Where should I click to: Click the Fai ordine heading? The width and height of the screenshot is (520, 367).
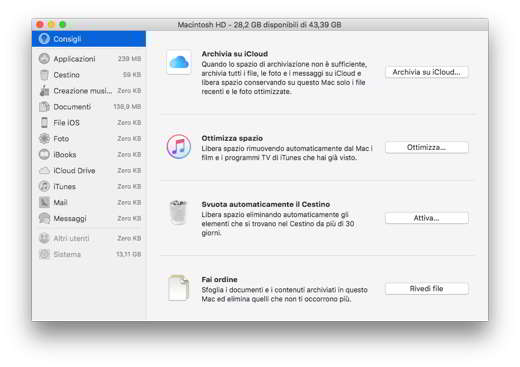pyautogui.click(x=219, y=279)
